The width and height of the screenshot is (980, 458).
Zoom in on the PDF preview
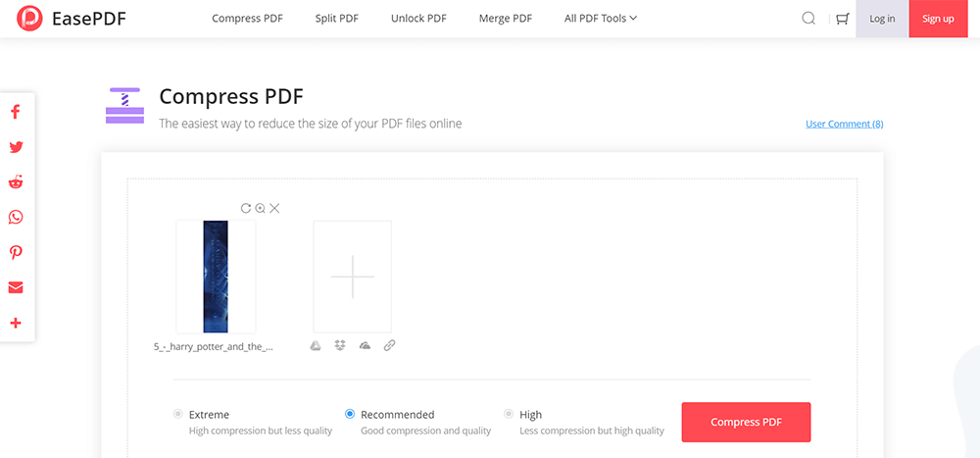point(260,208)
